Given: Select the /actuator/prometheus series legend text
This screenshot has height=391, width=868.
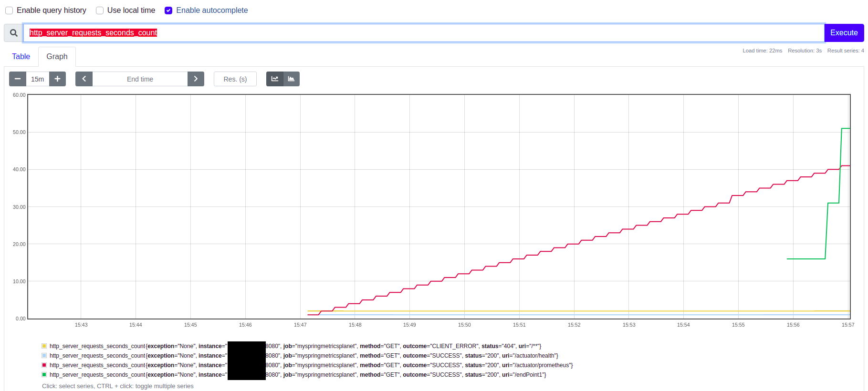Looking at the screenshot, I should point(311,365).
